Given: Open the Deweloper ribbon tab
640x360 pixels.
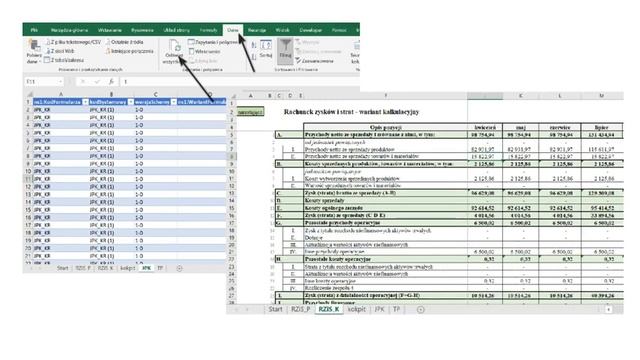Looking at the screenshot, I should click(x=311, y=30).
